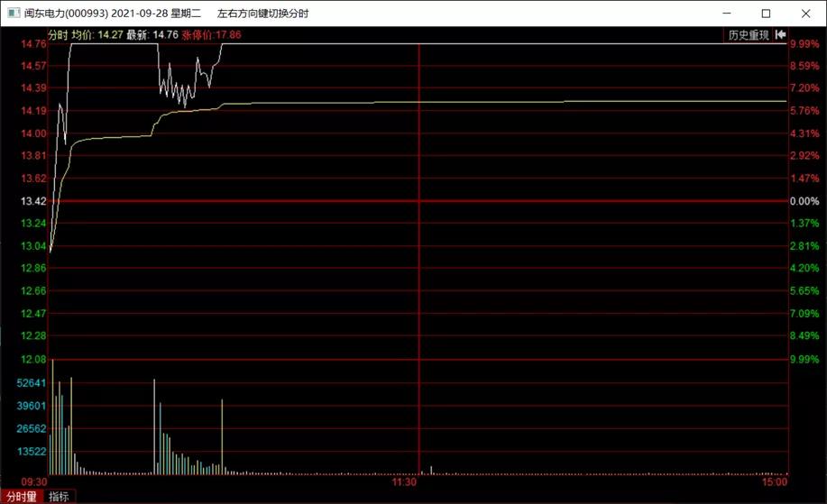827x504 pixels.
Task: Click the 12.66 price axis label
Action: pyautogui.click(x=33, y=290)
